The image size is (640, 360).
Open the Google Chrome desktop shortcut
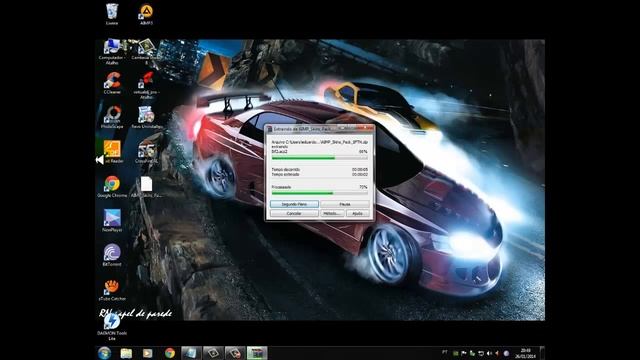(x=112, y=187)
